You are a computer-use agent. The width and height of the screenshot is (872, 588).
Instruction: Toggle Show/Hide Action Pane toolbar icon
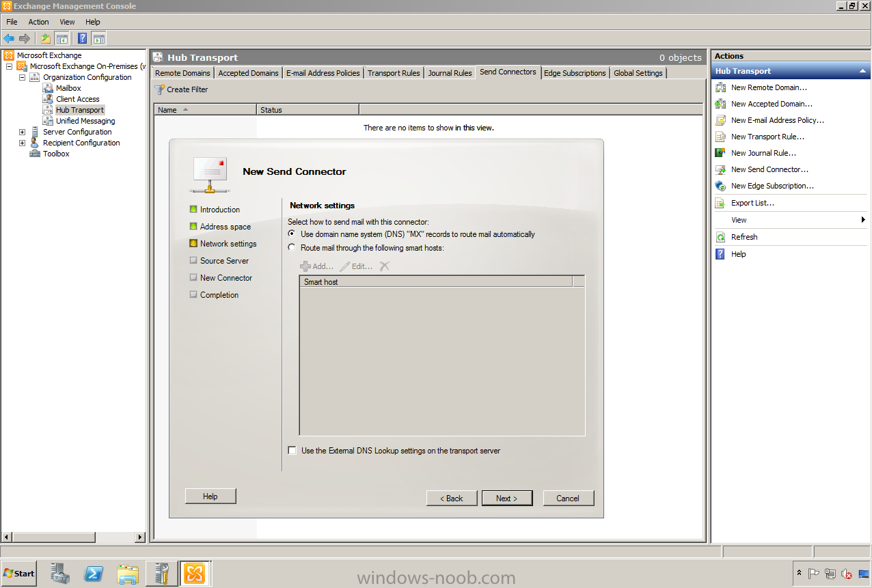(98, 38)
